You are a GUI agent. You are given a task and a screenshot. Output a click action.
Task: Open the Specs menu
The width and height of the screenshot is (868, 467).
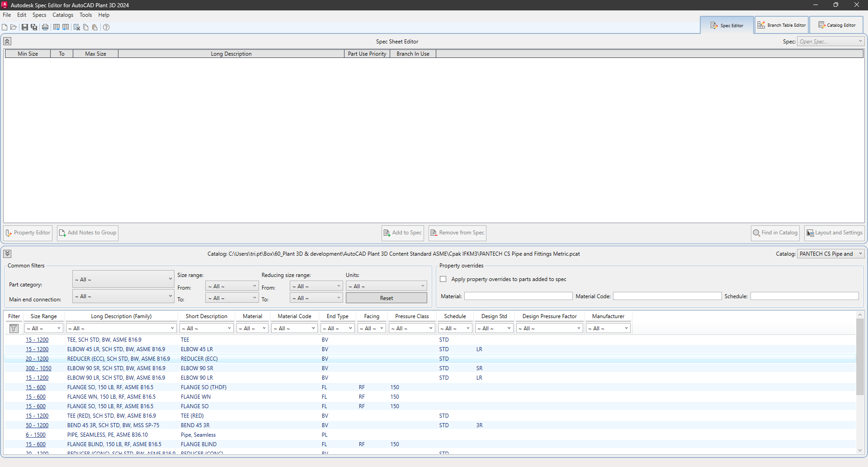click(39, 15)
